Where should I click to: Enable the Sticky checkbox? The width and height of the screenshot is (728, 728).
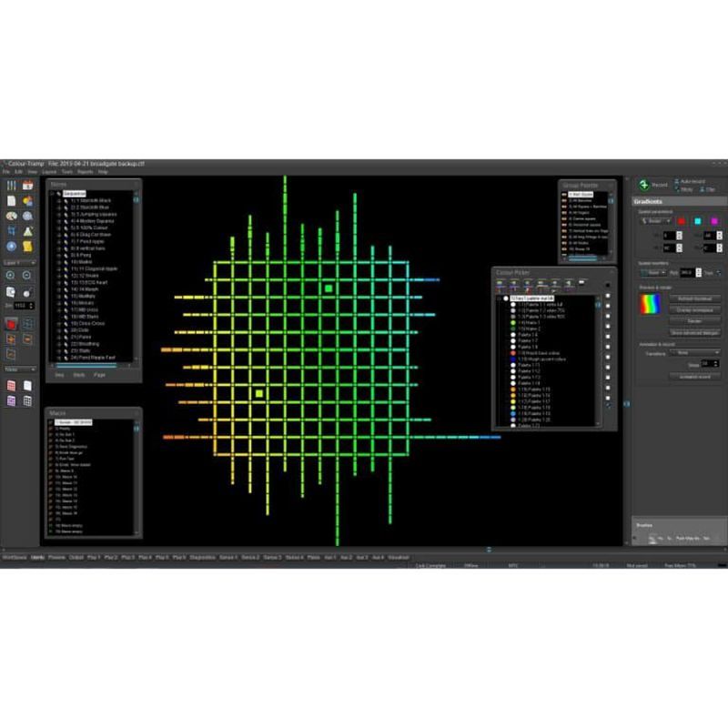[x=674, y=189]
